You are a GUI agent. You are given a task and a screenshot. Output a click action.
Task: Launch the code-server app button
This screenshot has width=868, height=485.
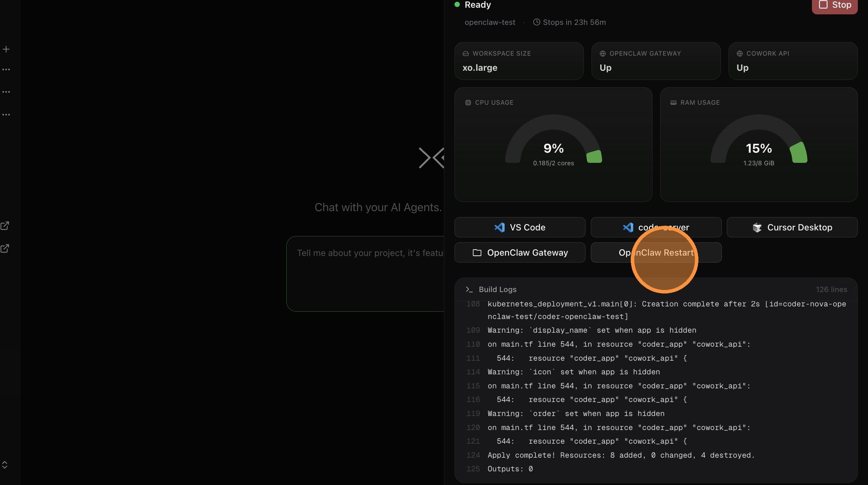[x=656, y=227]
